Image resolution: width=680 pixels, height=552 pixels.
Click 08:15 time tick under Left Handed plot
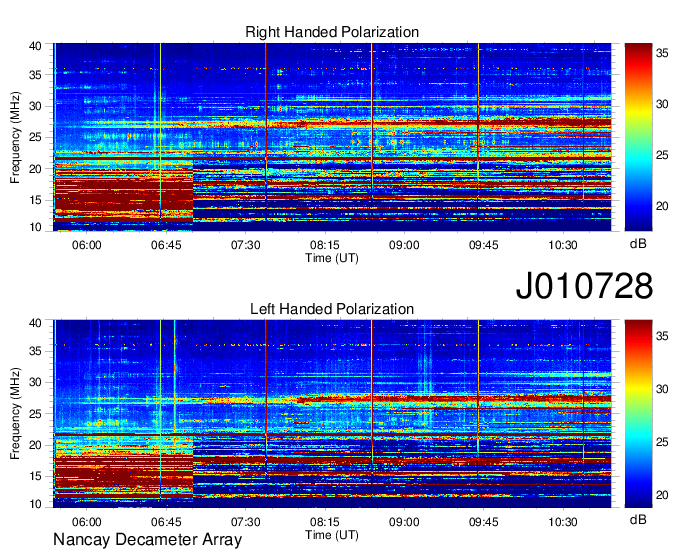(x=325, y=522)
